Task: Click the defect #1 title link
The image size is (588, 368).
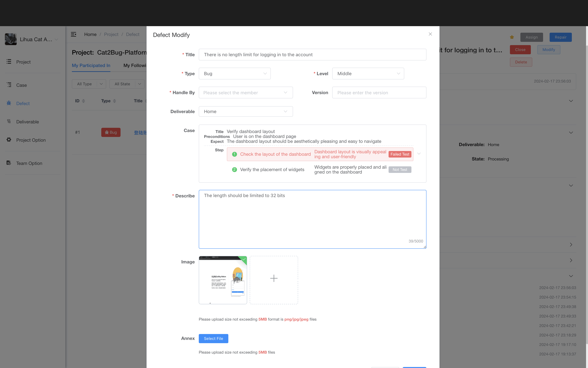Action: click(x=140, y=133)
